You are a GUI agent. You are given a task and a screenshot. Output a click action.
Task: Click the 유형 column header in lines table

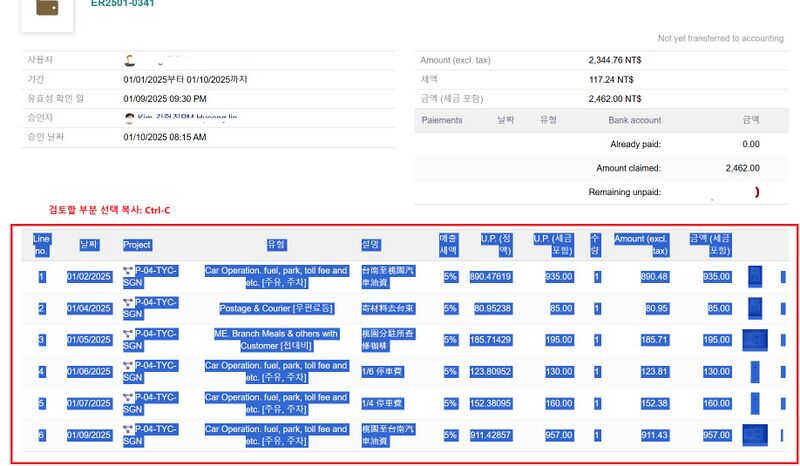[x=276, y=245]
